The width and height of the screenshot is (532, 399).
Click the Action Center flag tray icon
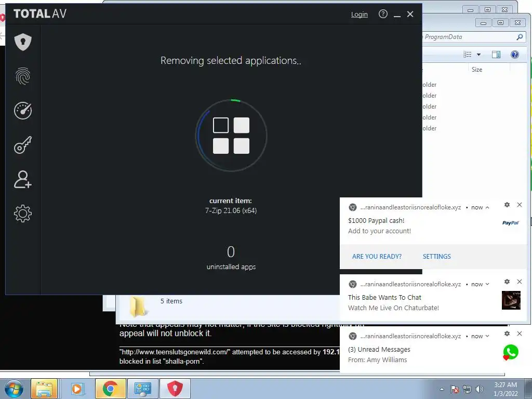point(455,389)
